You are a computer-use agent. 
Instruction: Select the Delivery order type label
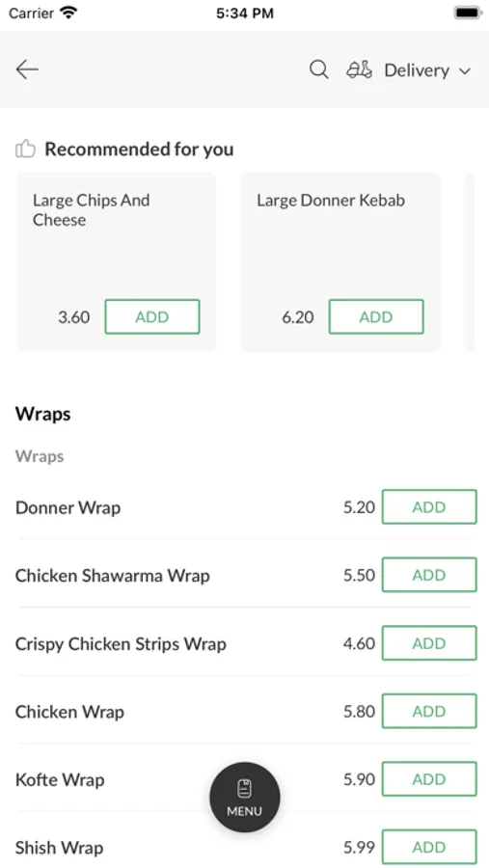417,70
